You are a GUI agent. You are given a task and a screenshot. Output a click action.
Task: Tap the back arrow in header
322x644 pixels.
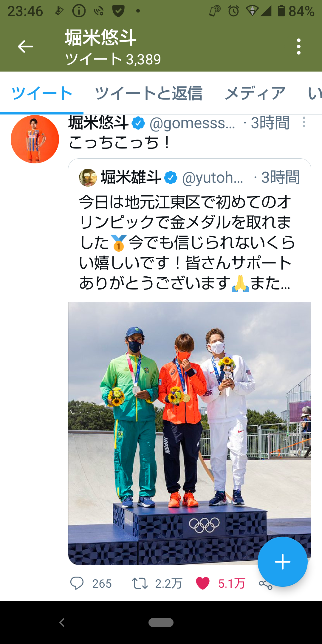pyautogui.click(x=25, y=47)
